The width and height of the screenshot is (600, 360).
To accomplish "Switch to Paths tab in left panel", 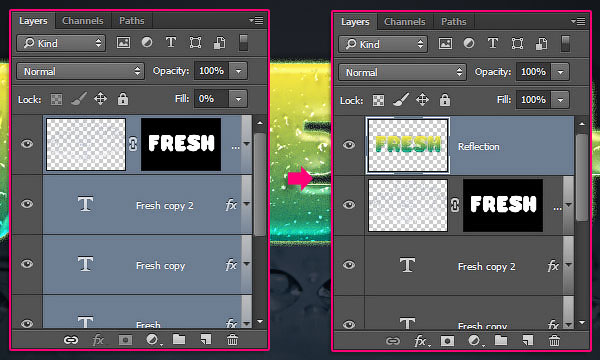I will click(x=132, y=21).
